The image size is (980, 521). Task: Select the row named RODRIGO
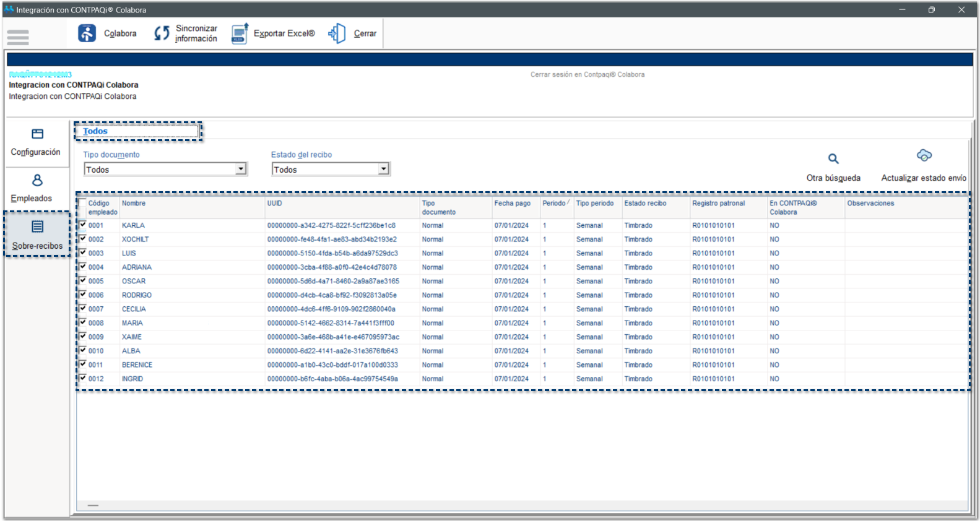522,295
